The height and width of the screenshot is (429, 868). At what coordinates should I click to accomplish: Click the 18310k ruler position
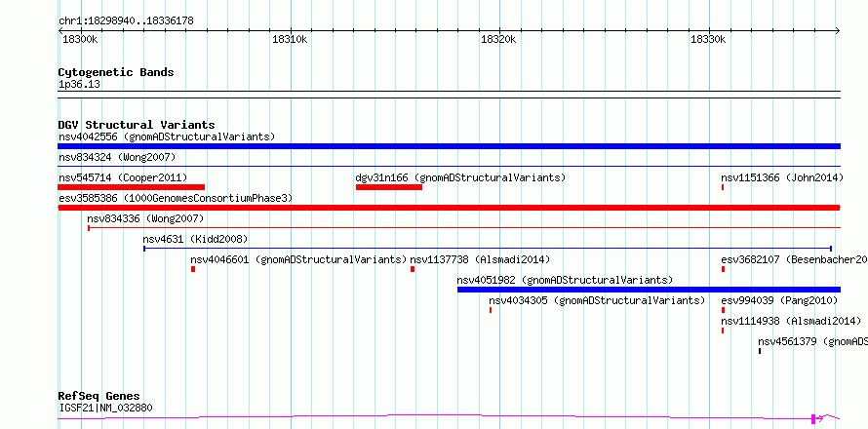click(290, 39)
